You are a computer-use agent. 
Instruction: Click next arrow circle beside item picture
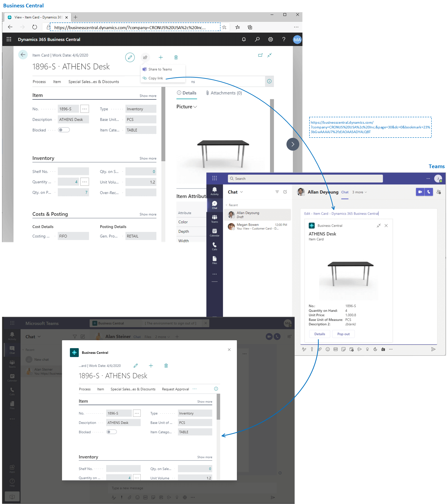[x=293, y=144]
